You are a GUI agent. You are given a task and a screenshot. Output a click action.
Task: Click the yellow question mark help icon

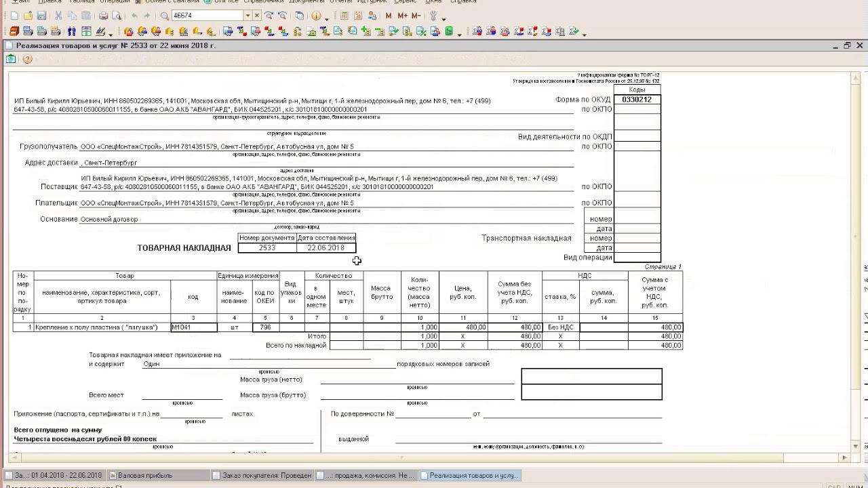tap(27, 59)
